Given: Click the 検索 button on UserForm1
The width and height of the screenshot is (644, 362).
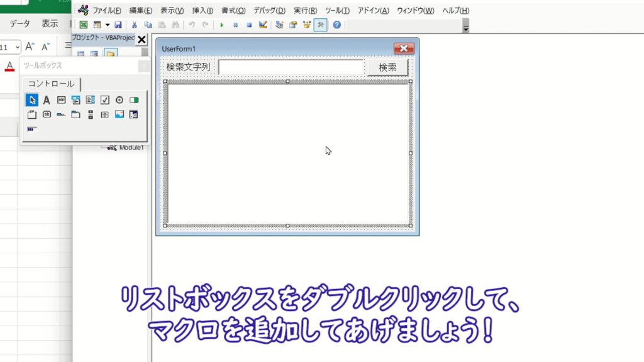Looking at the screenshot, I should 387,67.
